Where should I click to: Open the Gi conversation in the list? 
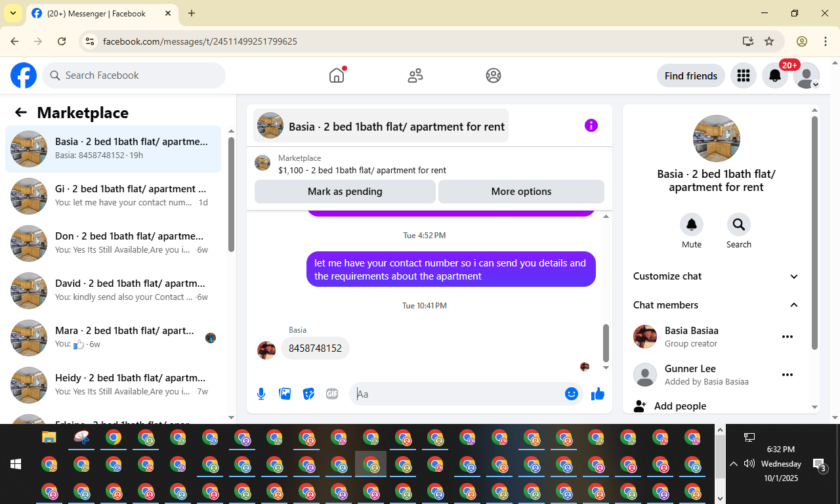pos(114,196)
